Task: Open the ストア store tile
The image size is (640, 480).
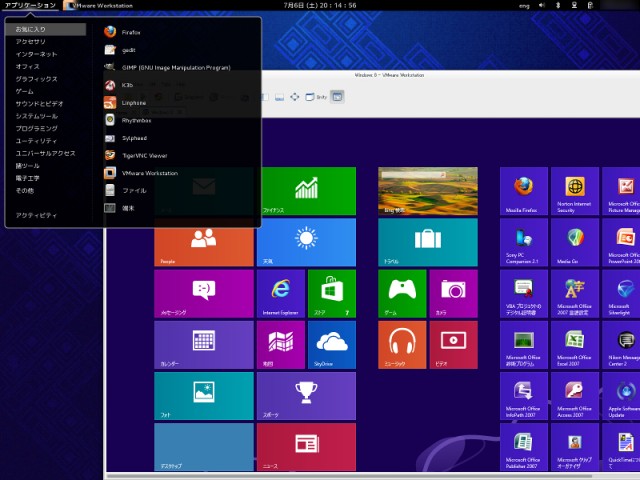Action: coord(332,293)
